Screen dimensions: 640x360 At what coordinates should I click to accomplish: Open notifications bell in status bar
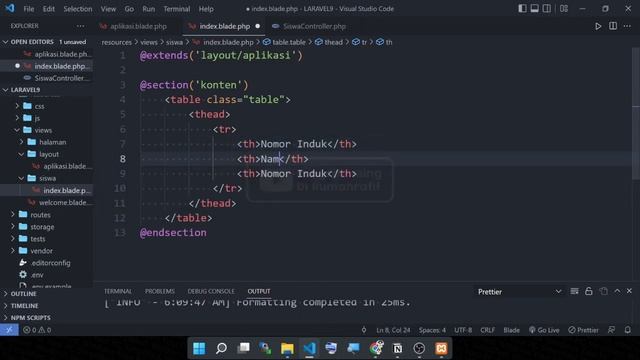(628, 330)
